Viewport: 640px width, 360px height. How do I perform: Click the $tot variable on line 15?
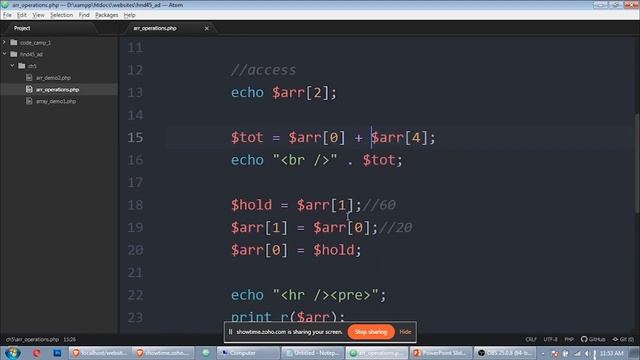(x=247, y=138)
